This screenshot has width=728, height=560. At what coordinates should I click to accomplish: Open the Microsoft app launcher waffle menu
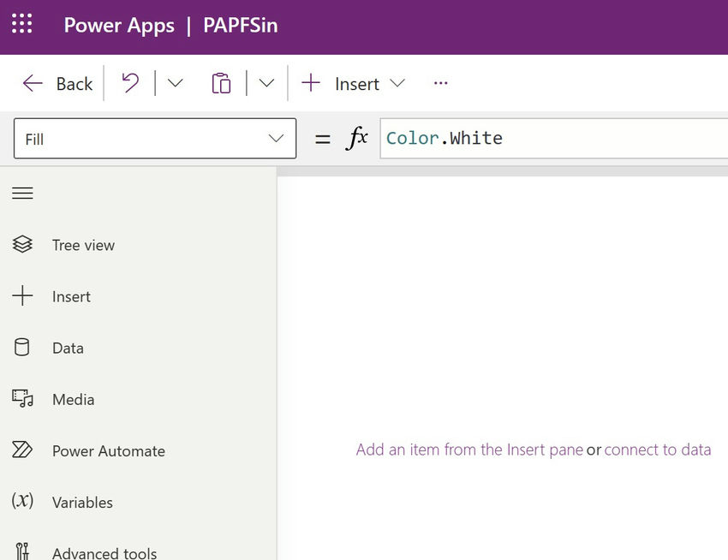click(x=21, y=25)
